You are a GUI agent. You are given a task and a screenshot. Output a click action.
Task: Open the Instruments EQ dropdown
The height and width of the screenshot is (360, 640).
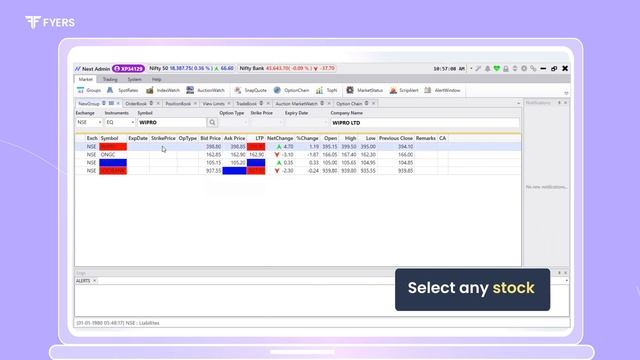[x=120, y=122]
